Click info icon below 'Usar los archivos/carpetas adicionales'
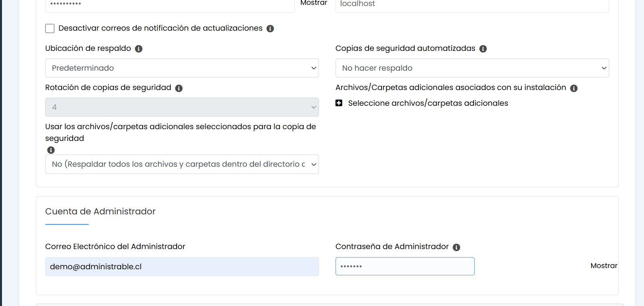The width and height of the screenshot is (644, 306). click(x=51, y=150)
